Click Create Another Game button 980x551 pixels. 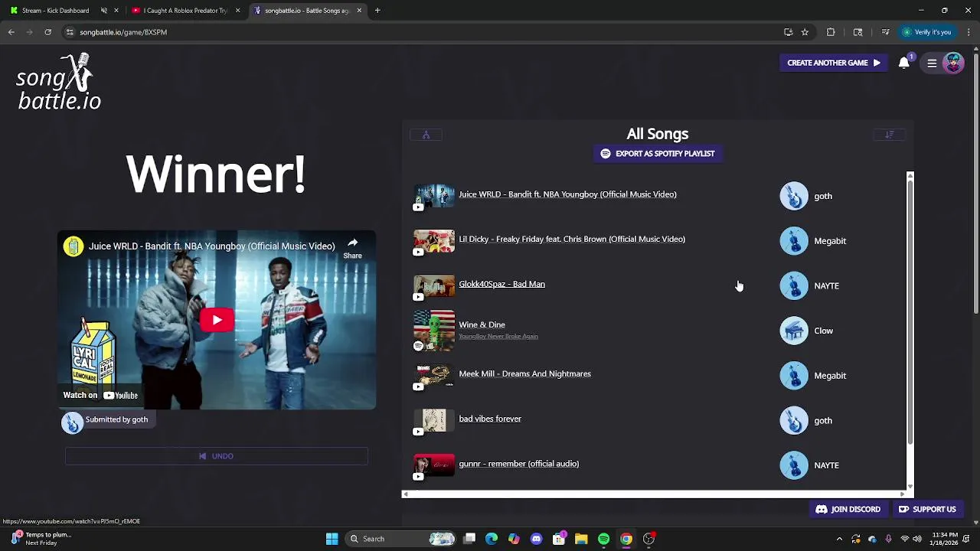coord(834,63)
